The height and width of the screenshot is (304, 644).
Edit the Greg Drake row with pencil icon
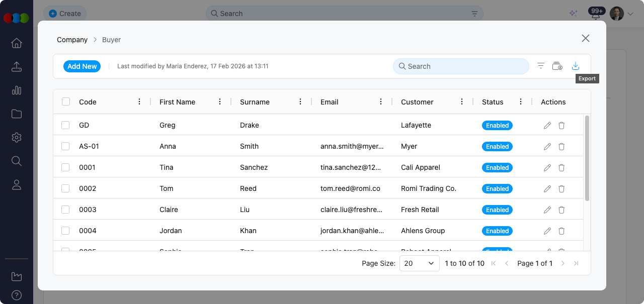(547, 126)
